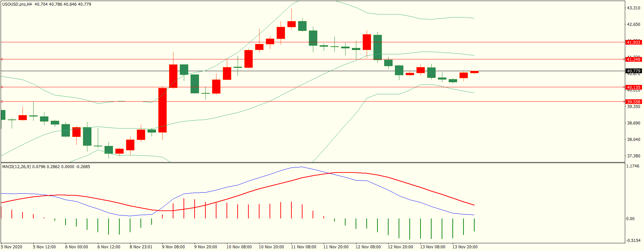Click the 5 Nov 2020 date label
The width and height of the screenshot is (644, 251).
pyautogui.click(x=11, y=247)
